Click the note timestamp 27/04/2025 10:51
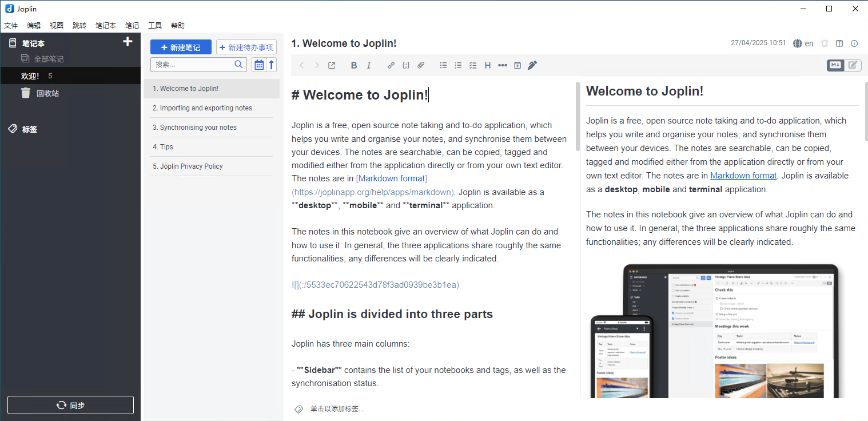 pyautogui.click(x=758, y=43)
